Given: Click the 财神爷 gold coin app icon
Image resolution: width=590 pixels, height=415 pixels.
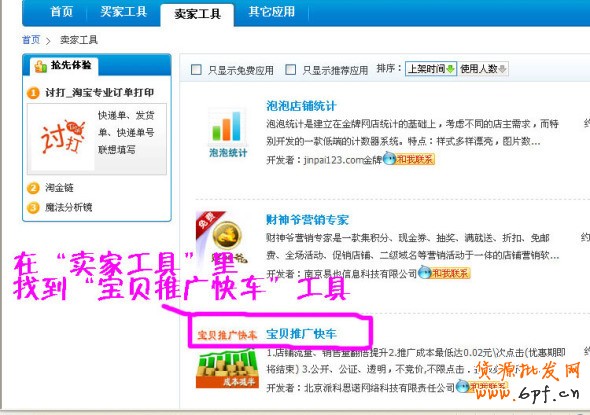Looking at the screenshot, I should [227, 236].
